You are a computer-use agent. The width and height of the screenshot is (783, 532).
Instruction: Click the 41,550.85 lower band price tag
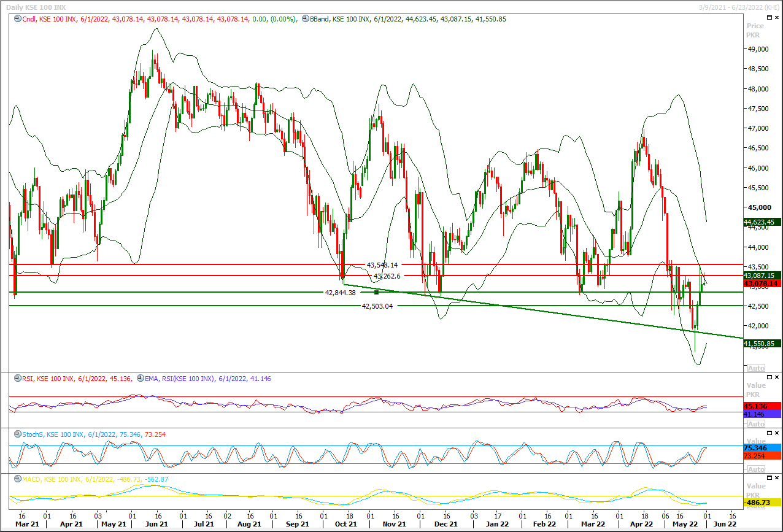(762, 344)
